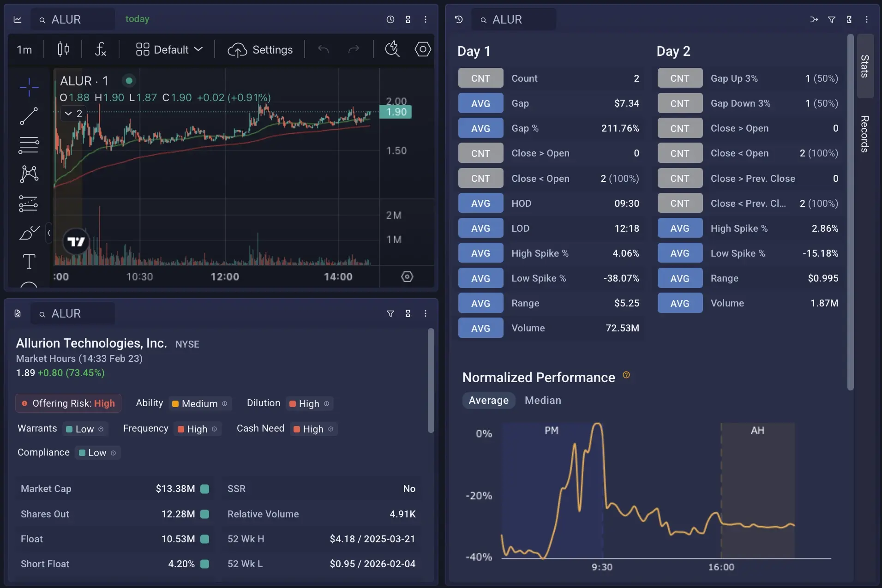This screenshot has width=882, height=588.
Task: Click the filter icon in the stats panel
Action: (x=832, y=19)
